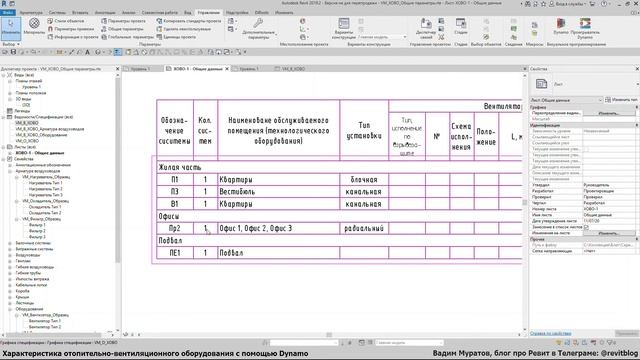Click Изменить button for Изменения на листе
Image resolution: width=640 pixels, height=360 pixels.
coord(609,233)
